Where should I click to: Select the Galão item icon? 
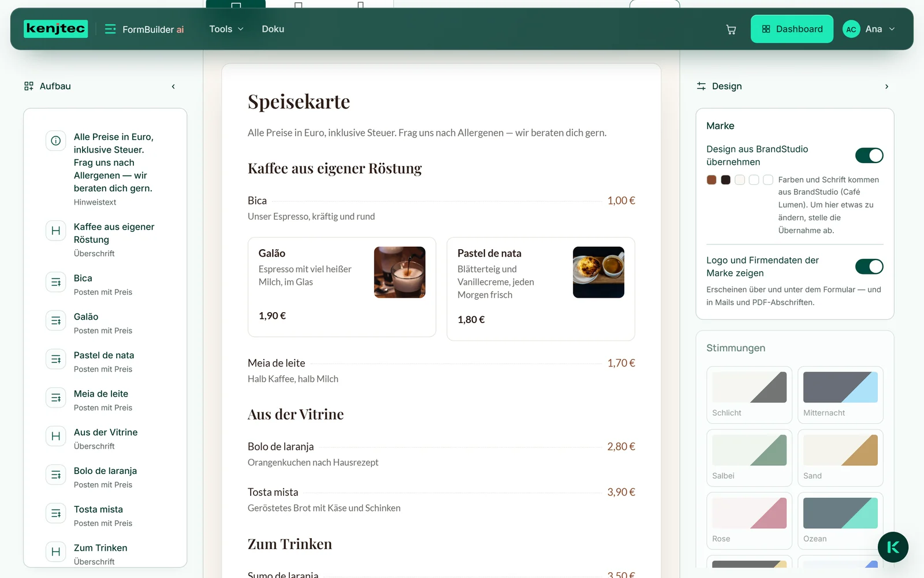tap(56, 321)
